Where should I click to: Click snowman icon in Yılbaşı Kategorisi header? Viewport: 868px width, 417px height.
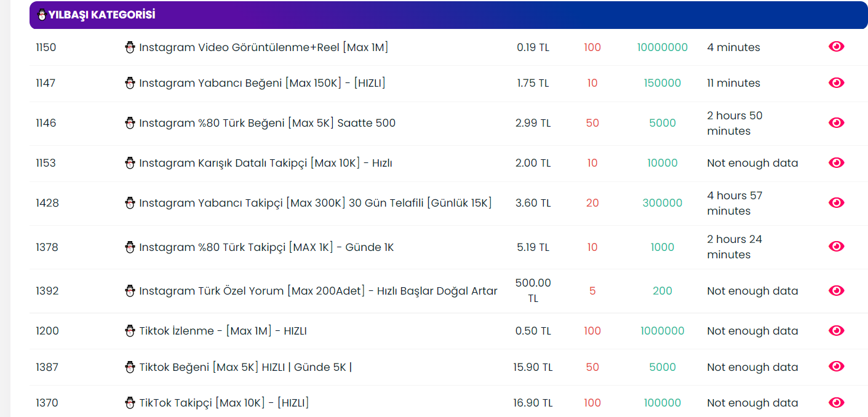tap(42, 15)
